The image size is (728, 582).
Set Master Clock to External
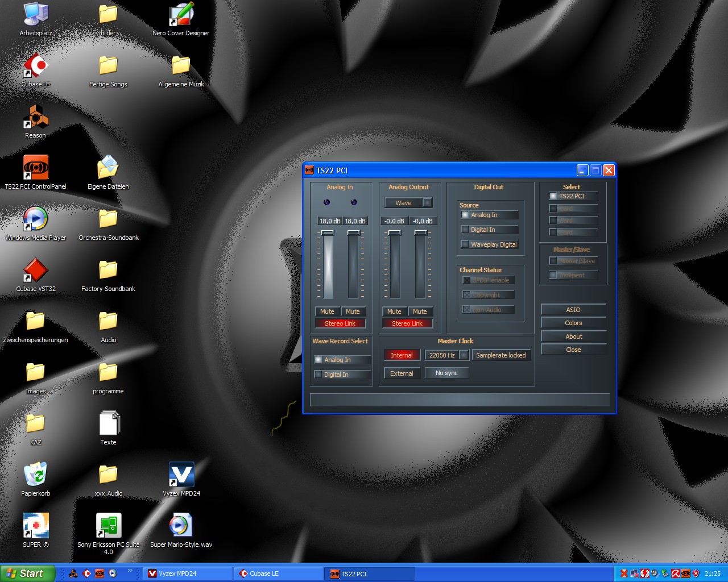pos(402,373)
